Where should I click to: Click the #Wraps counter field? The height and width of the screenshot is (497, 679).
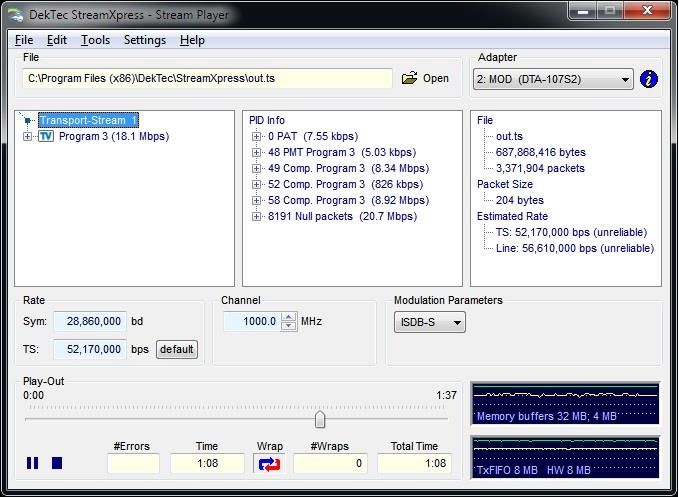point(330,463)
